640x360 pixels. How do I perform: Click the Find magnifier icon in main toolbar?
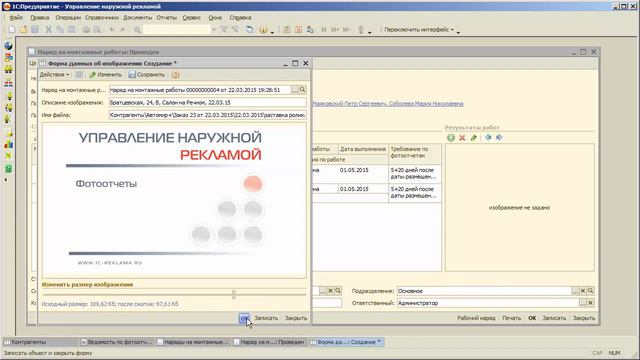(x=137, y=29)
